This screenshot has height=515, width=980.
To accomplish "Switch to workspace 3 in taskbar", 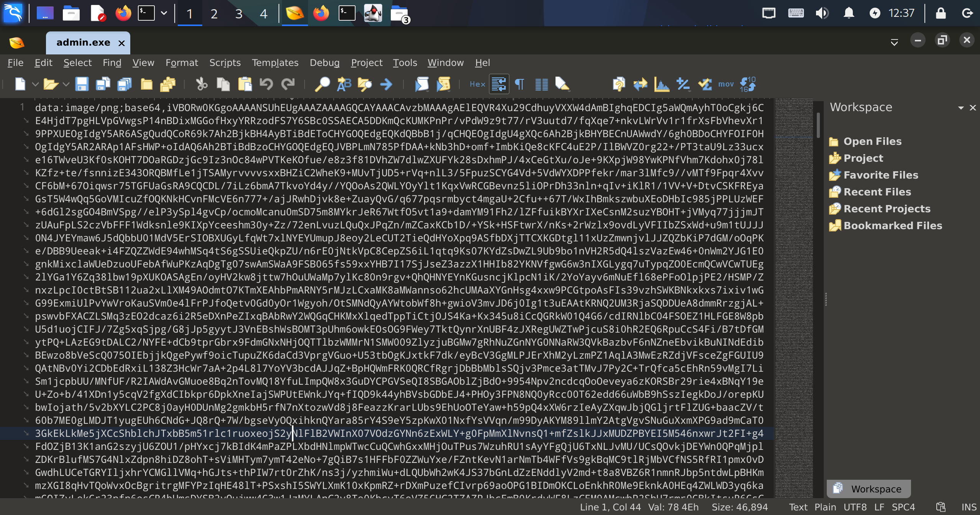I will coord(239,14).
